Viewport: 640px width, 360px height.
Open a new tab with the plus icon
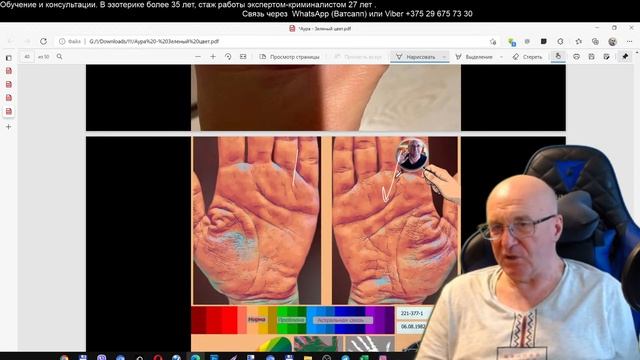click(x=9, y=127)
